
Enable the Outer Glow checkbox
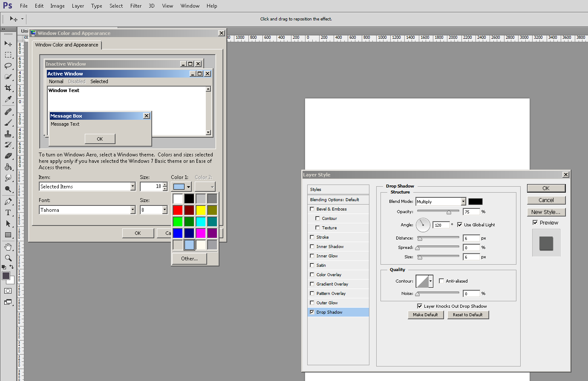click(312, 303)
